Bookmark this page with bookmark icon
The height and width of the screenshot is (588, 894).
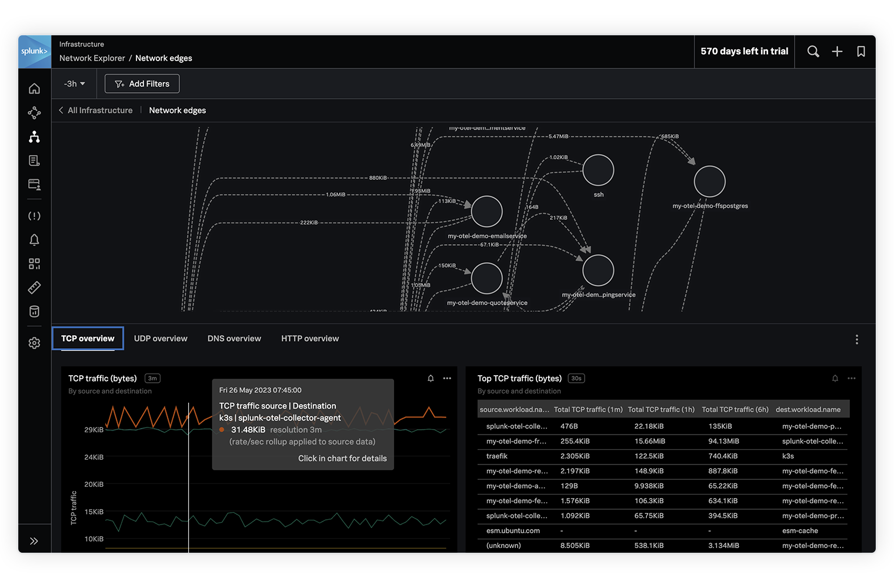click(x=861, y=52)
